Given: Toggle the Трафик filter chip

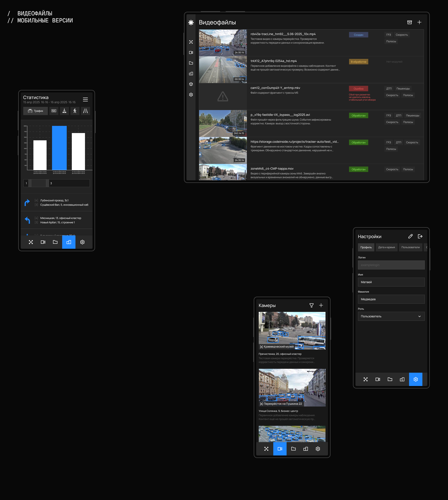Looking at the screenshot, I should 35,111.
